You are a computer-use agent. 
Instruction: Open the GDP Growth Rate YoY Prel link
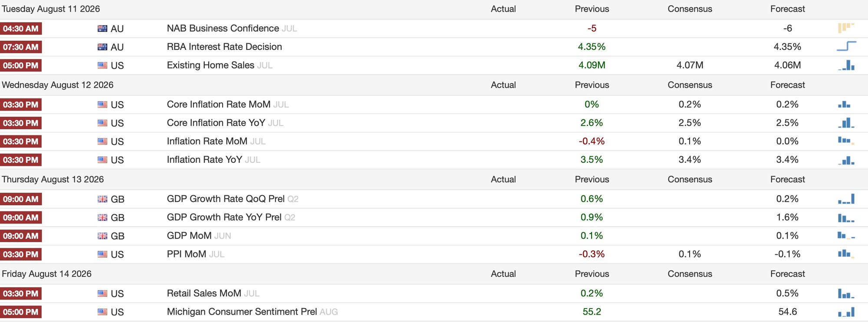pos(224,217)
